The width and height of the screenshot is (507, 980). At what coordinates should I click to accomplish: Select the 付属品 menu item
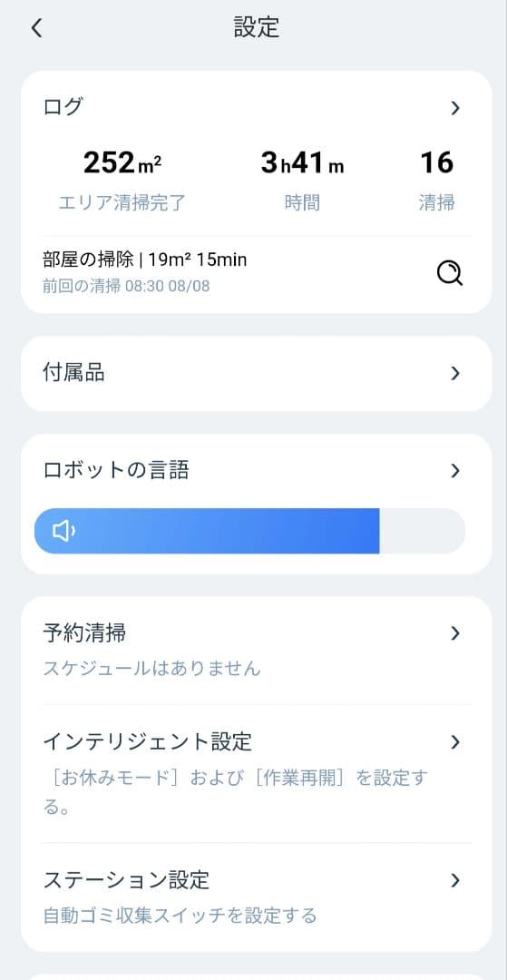(256, 374)
